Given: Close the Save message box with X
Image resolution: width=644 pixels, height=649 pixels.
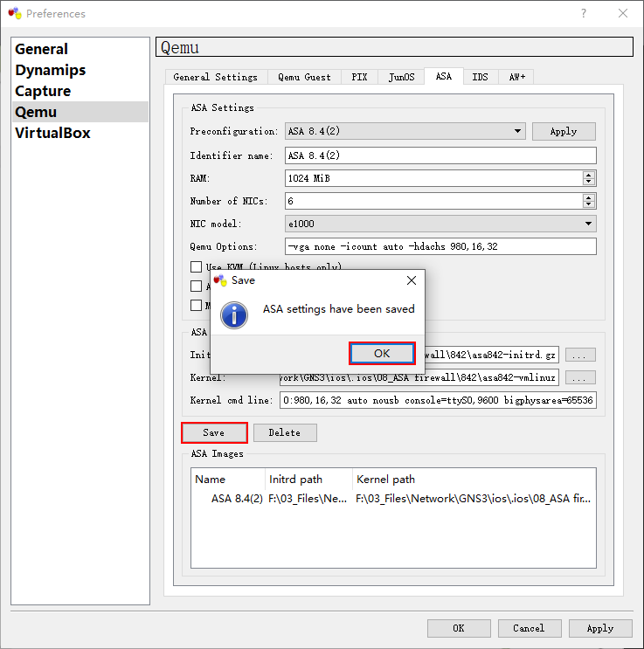Looking at the screenshot, I should pos(412,280).
